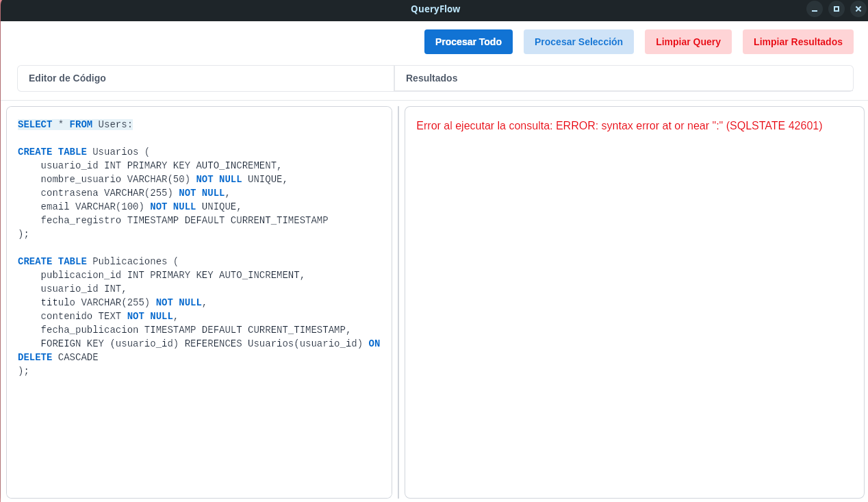
Task: Place cursor on DELETE CASCADE line
Action: click(x=58, y=357)
